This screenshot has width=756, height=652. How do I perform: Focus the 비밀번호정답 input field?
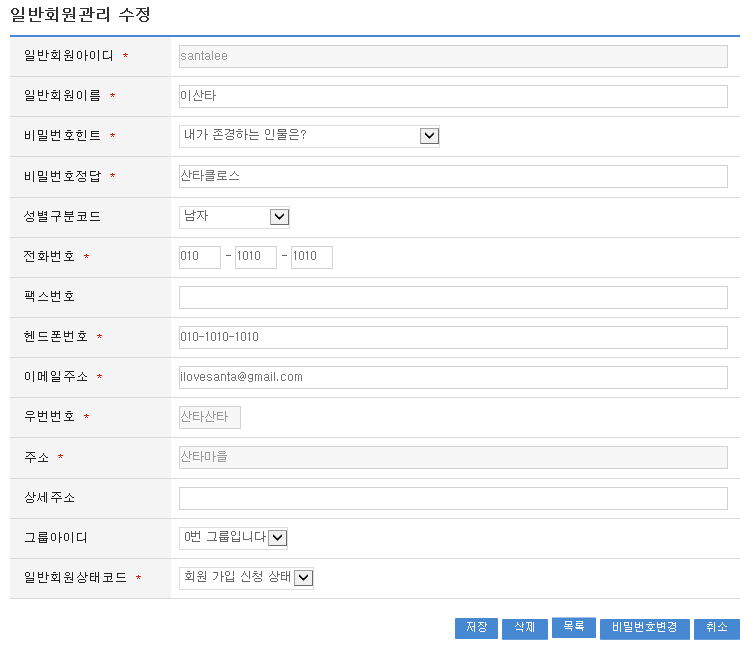[x=452, y=176]
